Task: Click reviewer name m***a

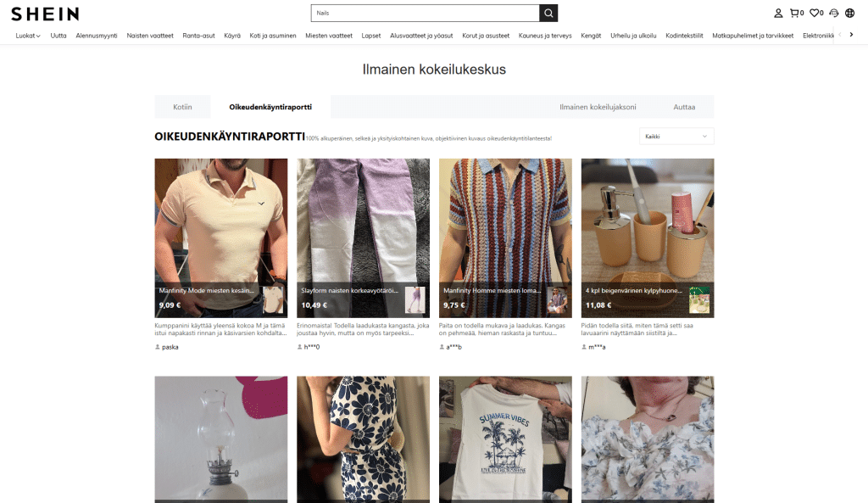Action: 597,347
